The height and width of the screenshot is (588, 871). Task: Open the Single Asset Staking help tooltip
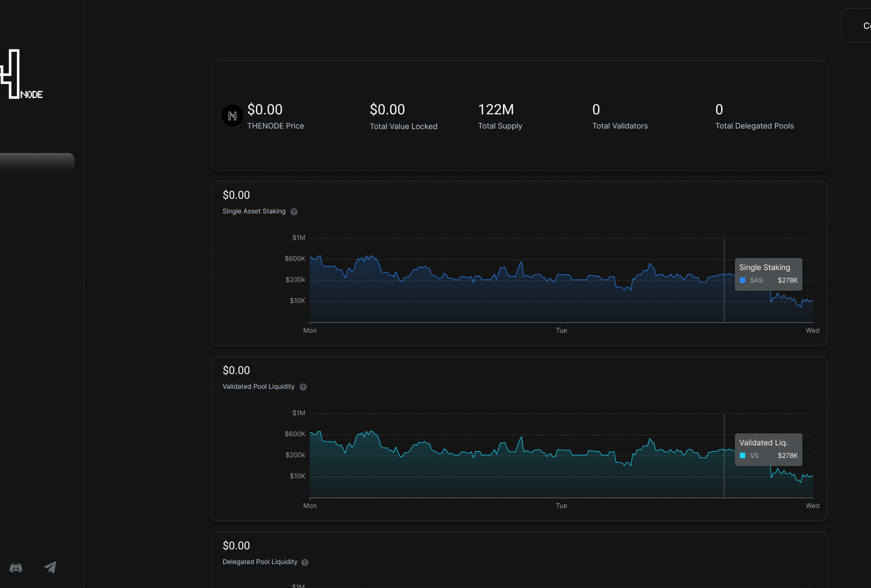click(x=293, y=212)
